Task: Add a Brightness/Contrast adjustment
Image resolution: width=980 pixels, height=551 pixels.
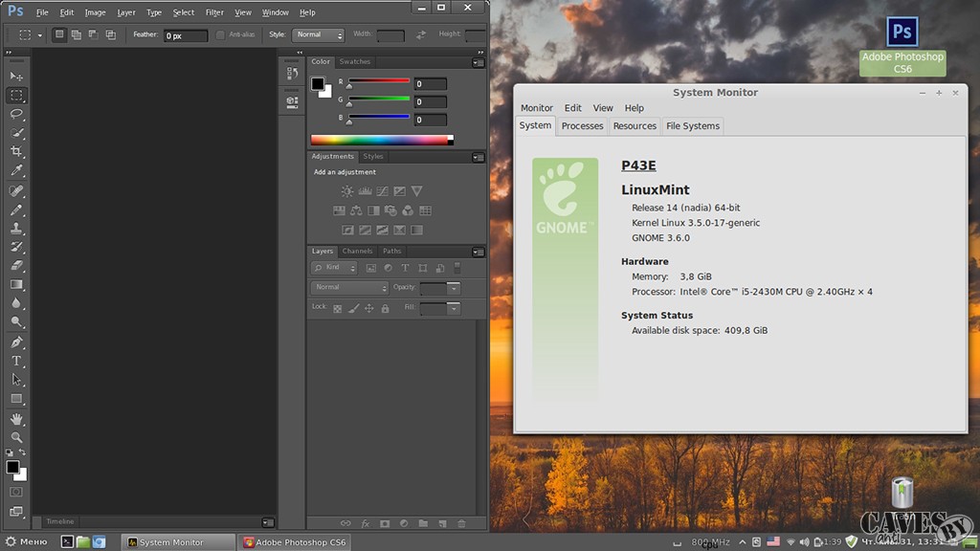Action: tap(346, 191)
